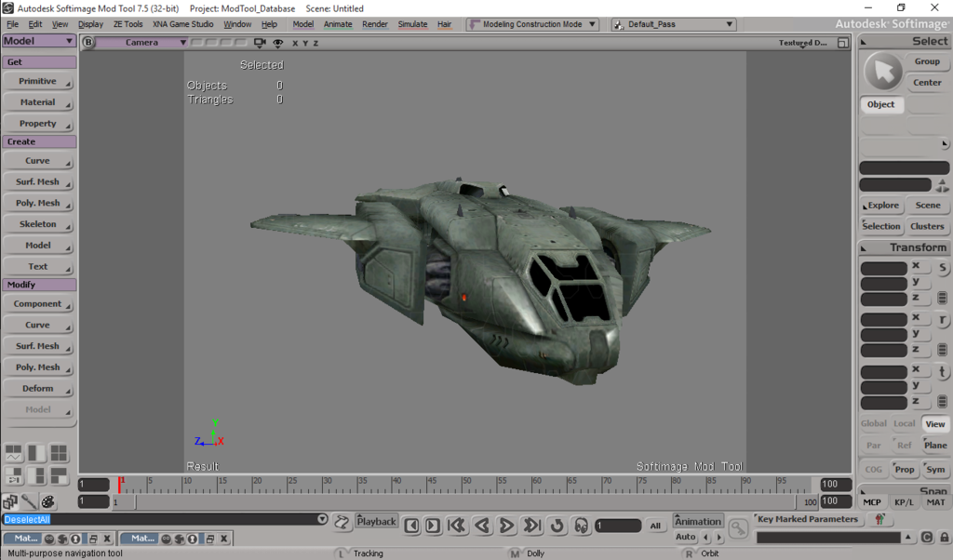Toggle the viewport eye visibility icon

[x=277, y=43]
